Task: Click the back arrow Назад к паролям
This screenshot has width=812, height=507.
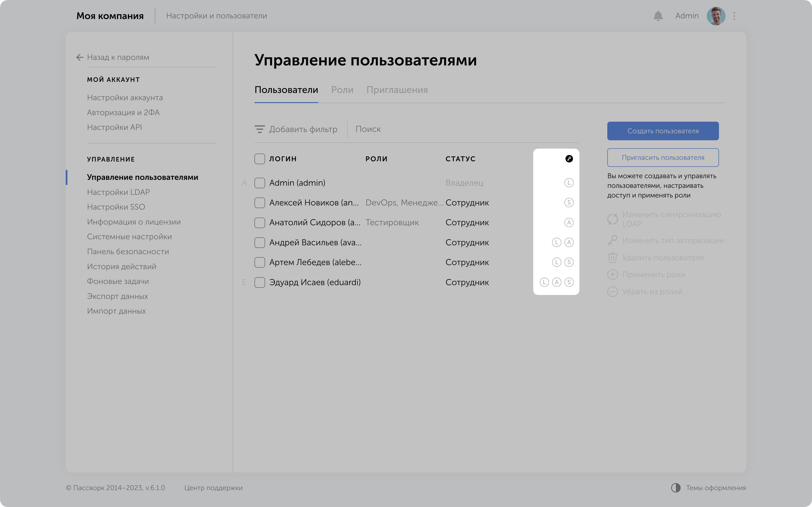Action: coord(80,57)
